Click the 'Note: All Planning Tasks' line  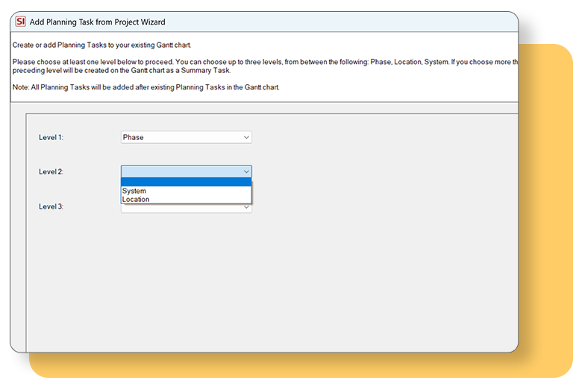point(145,87)
